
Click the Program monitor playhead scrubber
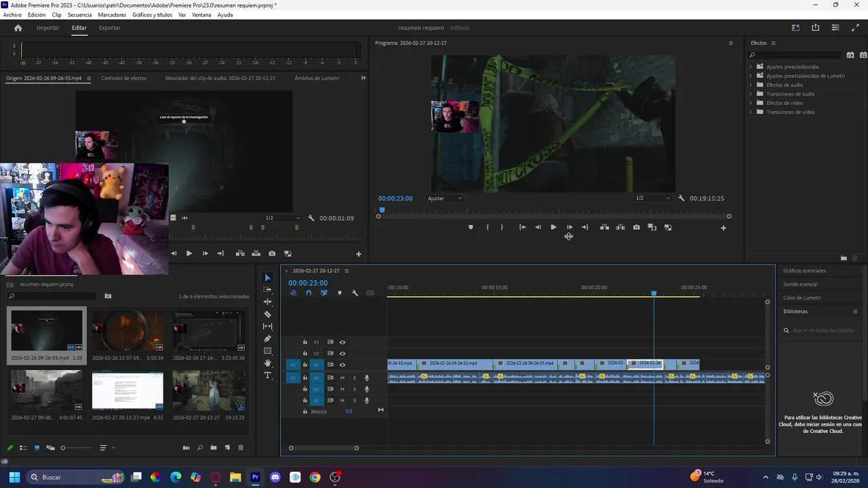382,211
